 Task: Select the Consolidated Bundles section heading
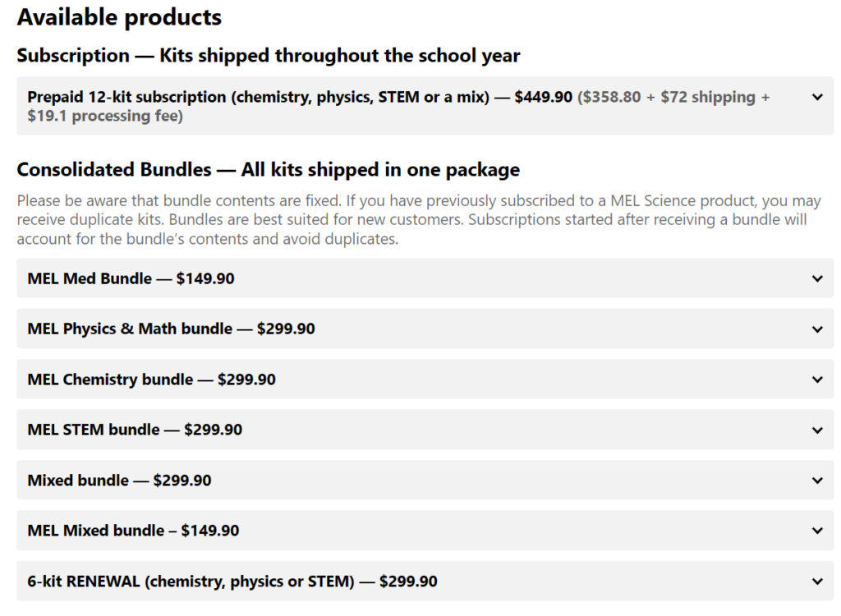269,169
